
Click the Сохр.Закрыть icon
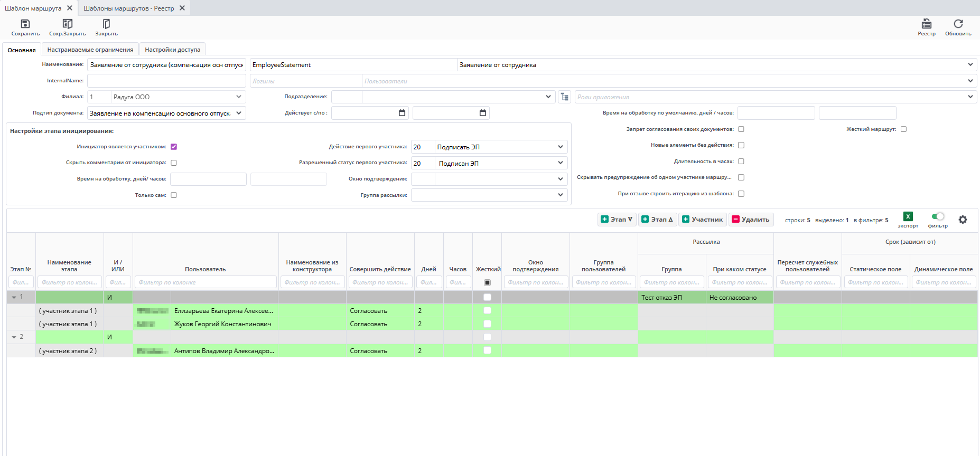pos(67,24)
